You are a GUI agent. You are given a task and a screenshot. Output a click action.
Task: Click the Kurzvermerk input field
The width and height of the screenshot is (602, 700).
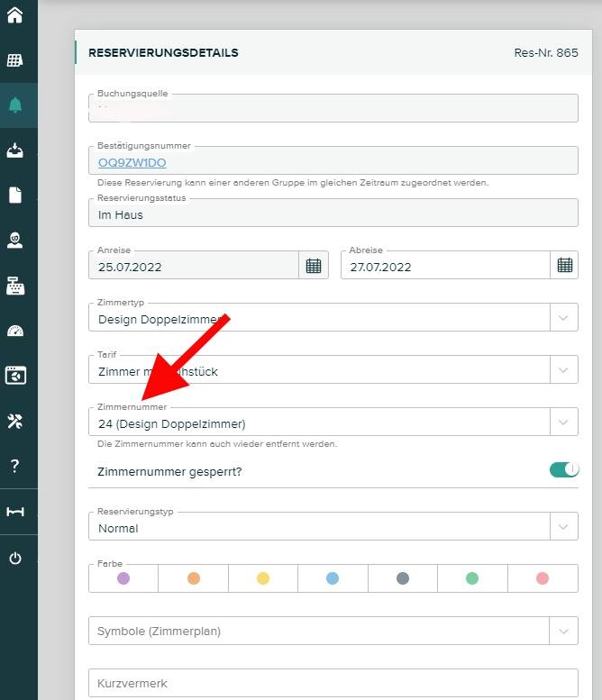tap(333, 683)
